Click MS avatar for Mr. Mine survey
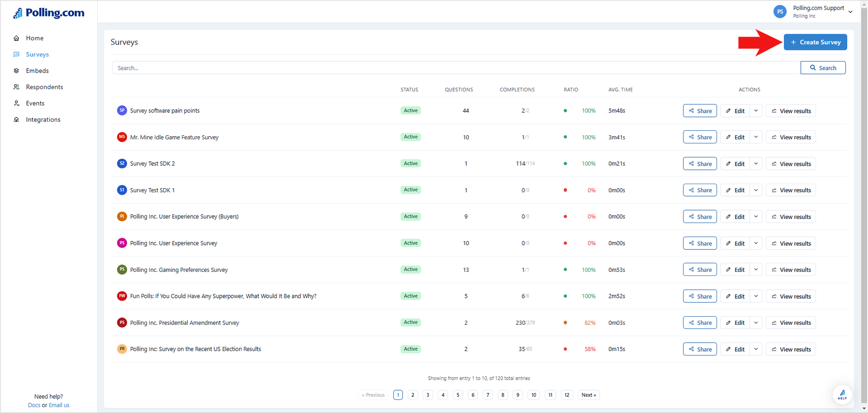Viewport: 868px width, 413px height. pos(122,137)
